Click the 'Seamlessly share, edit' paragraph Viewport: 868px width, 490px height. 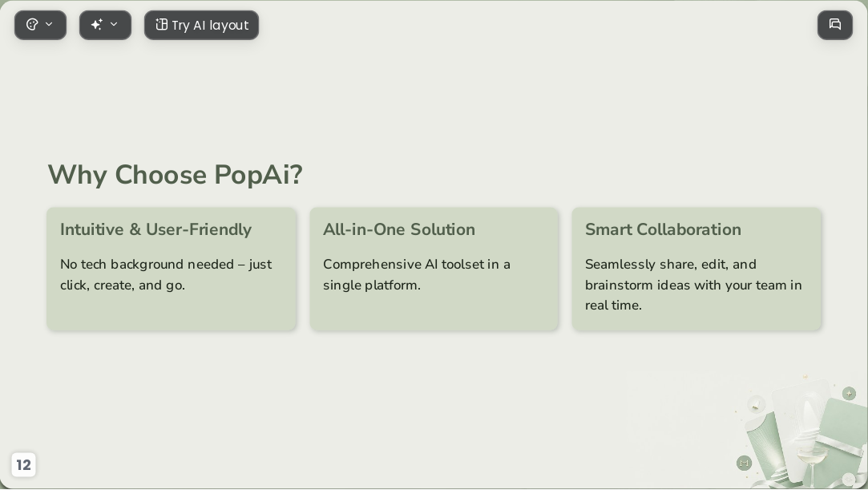(x=693, y=285)
